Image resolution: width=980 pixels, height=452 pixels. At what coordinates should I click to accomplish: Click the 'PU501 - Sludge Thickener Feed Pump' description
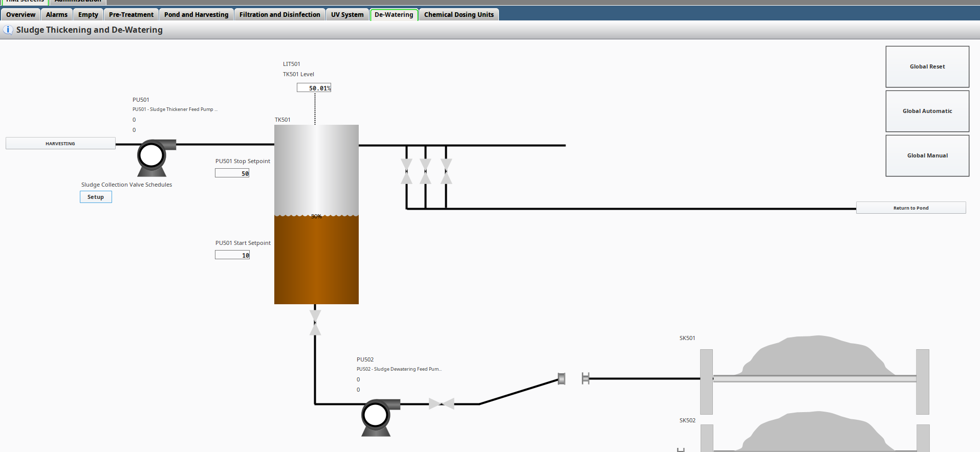(175, 109)
